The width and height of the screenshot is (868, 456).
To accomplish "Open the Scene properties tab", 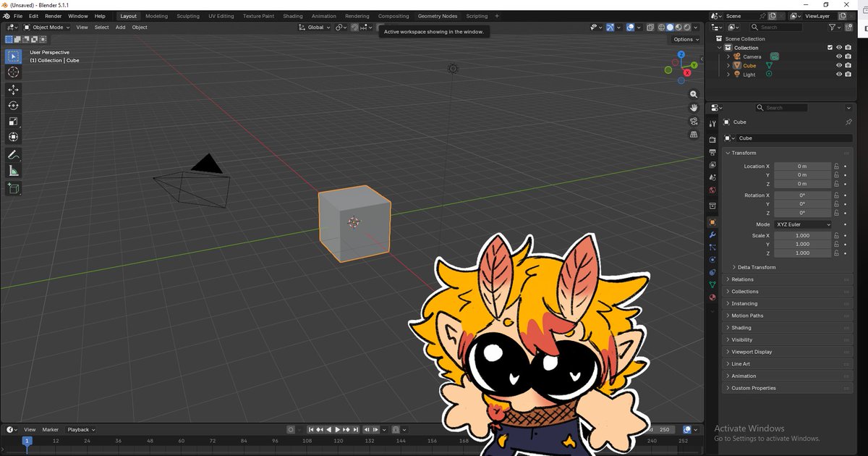I will [712, 177].
